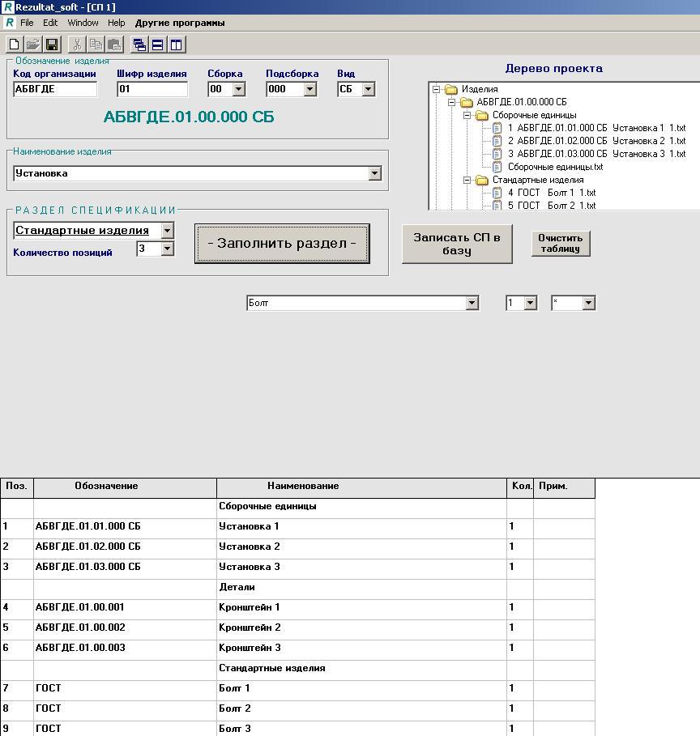Click the Обозначение column header
The image size is (700, 736).
tap(125, 488)
